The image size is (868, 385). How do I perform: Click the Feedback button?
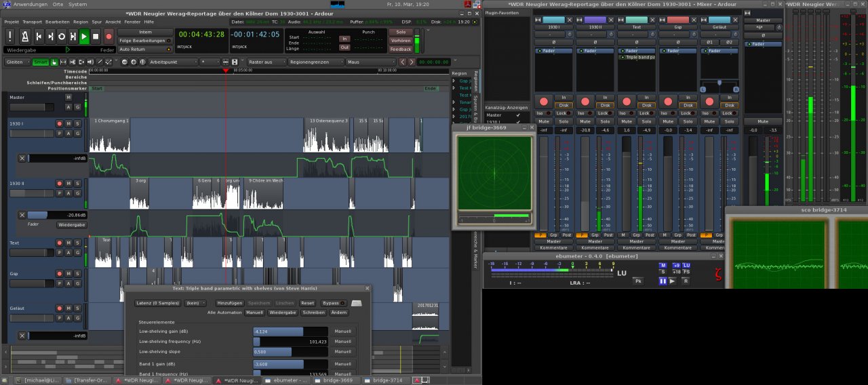[401, 49]
